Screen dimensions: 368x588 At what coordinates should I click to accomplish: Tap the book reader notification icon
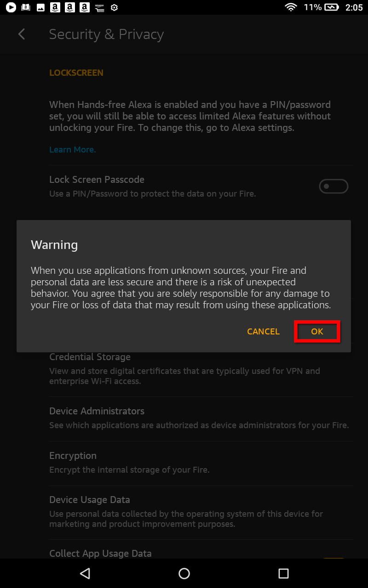(x=26, y=7)
